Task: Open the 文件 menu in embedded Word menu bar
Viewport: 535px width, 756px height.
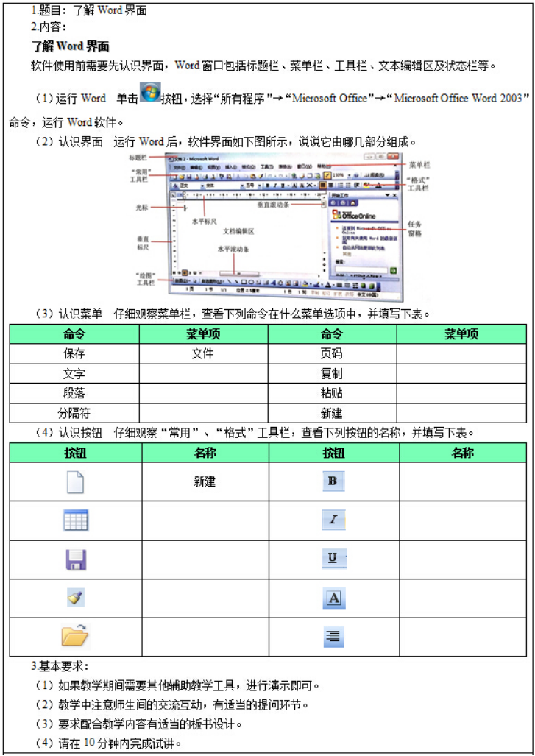Action: click(180, 167)
